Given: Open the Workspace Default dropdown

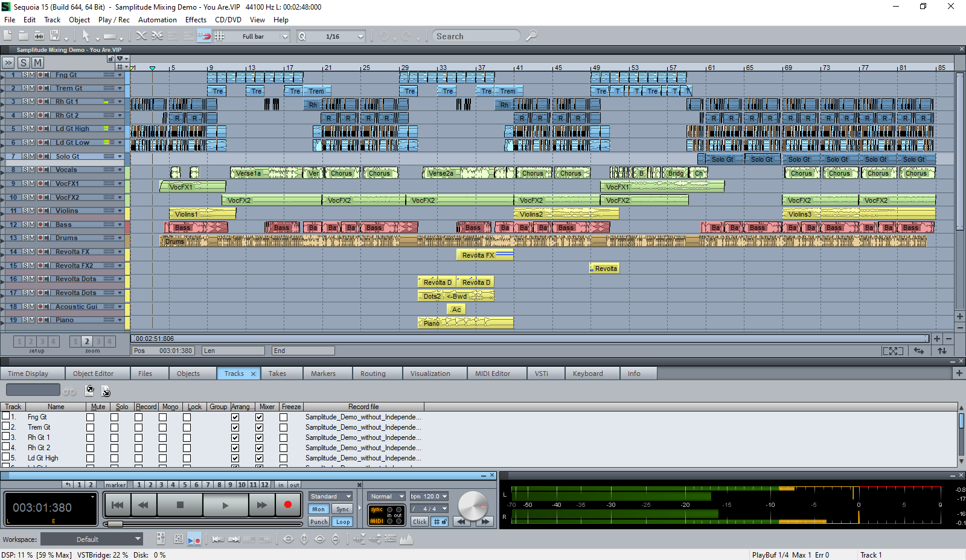Looking at the screenshot, I should [x=92, y=539].
